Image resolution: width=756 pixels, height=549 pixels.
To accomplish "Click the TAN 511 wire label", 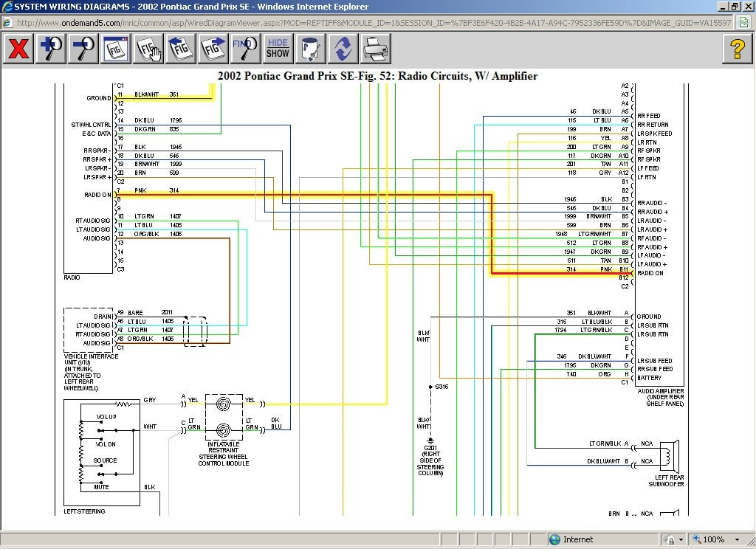I will click(x=588, y=260).
